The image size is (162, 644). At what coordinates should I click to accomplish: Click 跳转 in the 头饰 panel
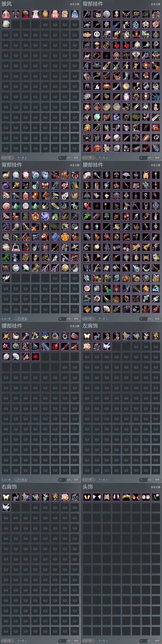[x=157, y=641]
